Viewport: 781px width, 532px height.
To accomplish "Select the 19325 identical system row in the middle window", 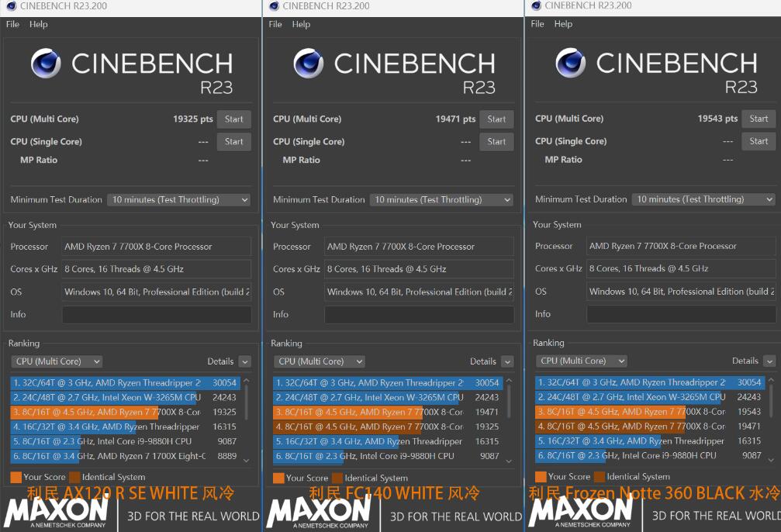I will click(388, 427).
